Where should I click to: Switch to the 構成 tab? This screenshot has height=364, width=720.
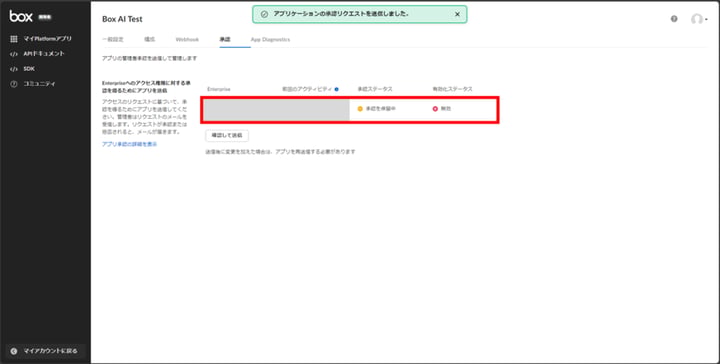(x=150, y=39)
